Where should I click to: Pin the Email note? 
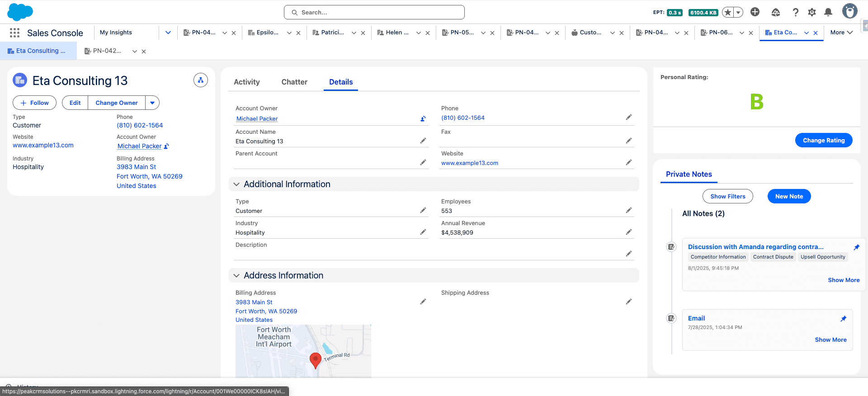843,319
